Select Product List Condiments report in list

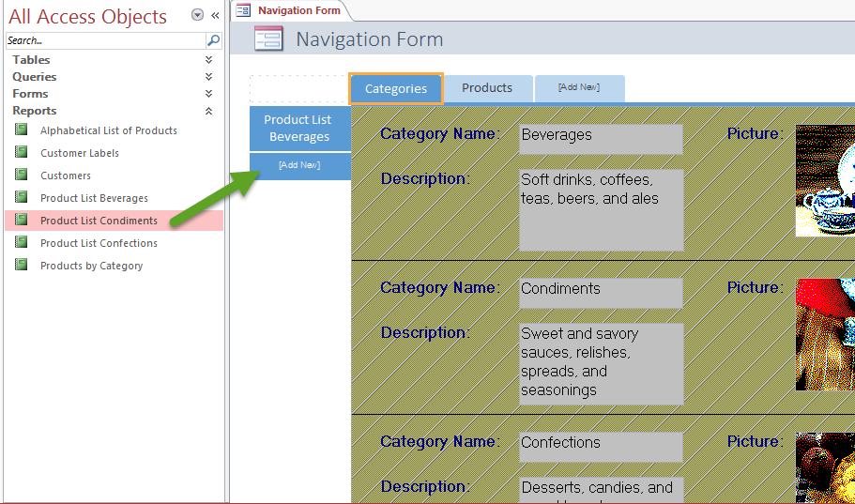pos(99,221)
